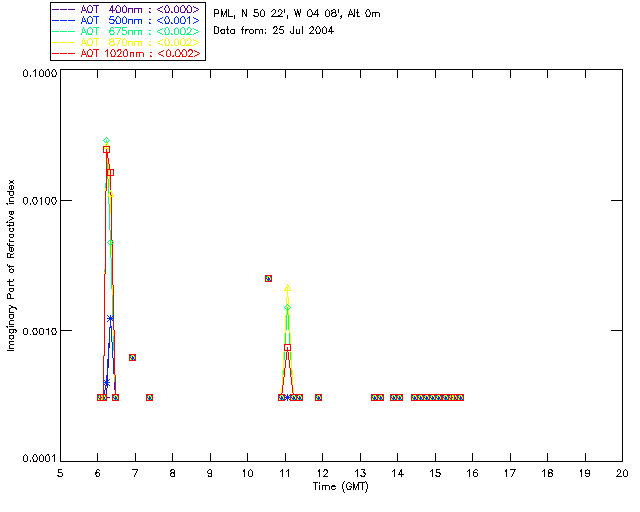
Task: Click the x-axis tick label "19"
Action: pos(585,473)
